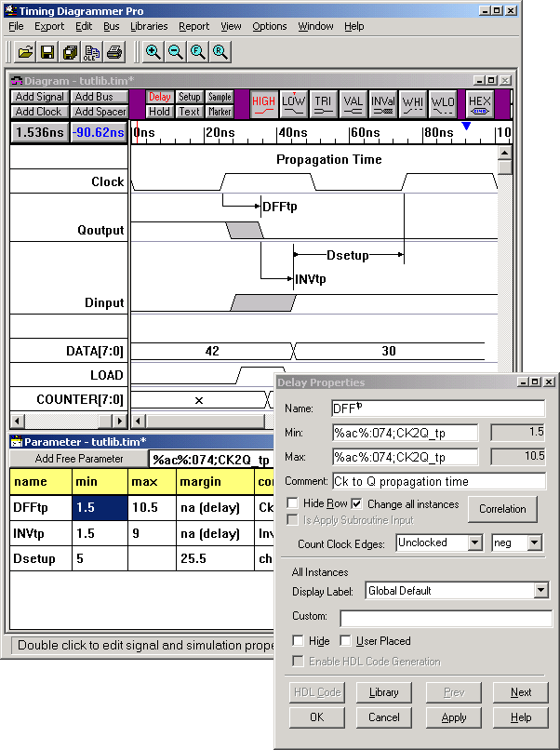Click the Add Spacer button

click(100, 112)
